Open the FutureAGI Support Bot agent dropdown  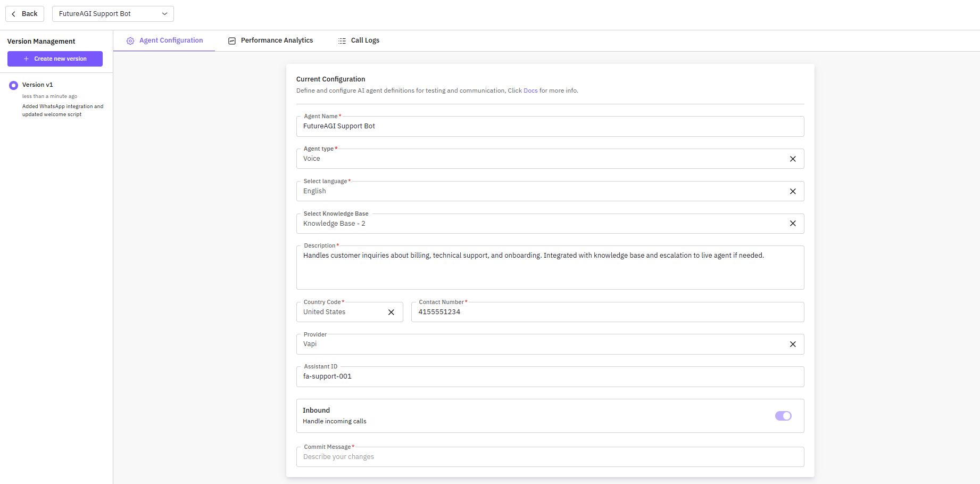pos(113,14)
